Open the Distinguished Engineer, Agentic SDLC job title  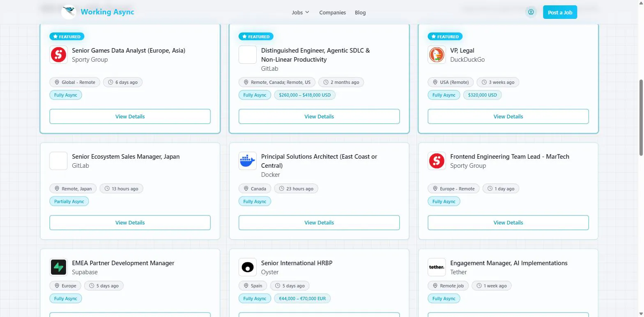pos(315,55)
